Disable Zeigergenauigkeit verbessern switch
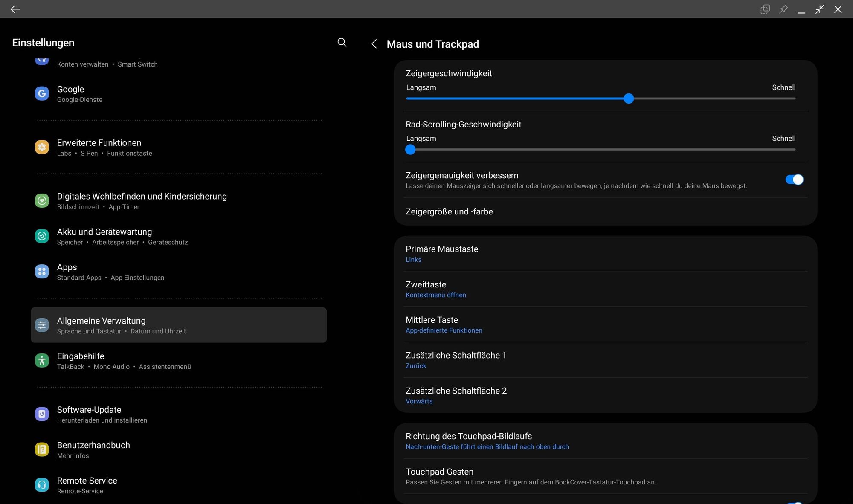 coord(794,180)
